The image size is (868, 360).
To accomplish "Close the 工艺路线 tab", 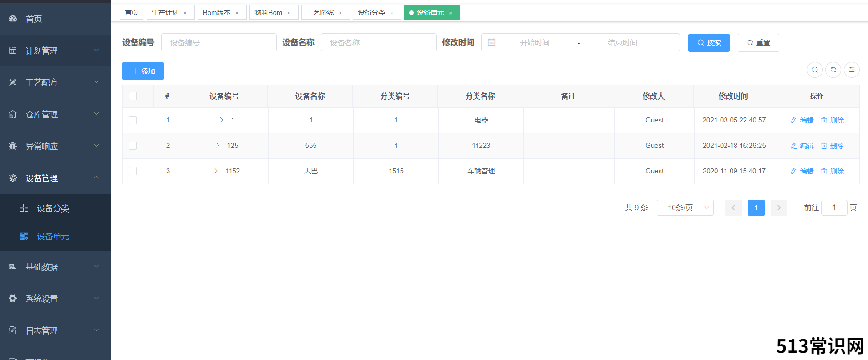I will click(x=340, y=13).
